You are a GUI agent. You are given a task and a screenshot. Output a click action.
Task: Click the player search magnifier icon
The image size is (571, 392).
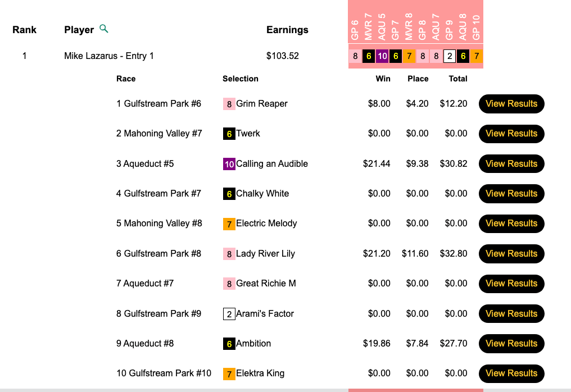click(x=103, y=29)
